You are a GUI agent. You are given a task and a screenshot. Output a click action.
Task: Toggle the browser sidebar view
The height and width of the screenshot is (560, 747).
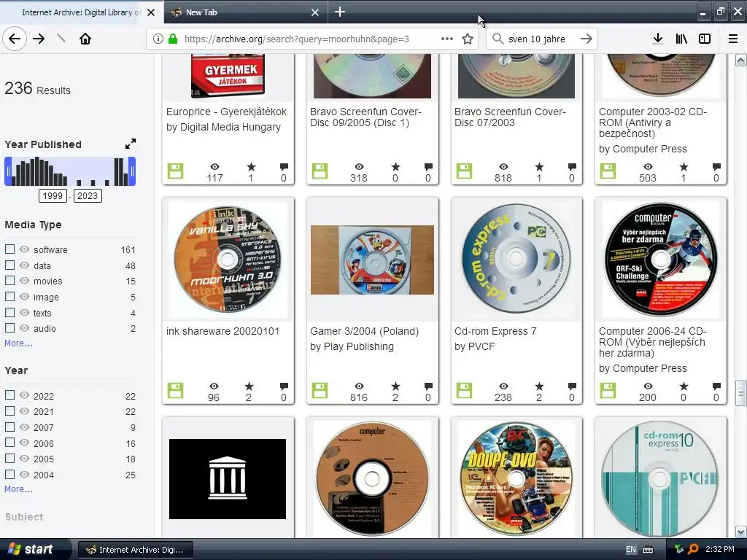click(x=705, y=39)
